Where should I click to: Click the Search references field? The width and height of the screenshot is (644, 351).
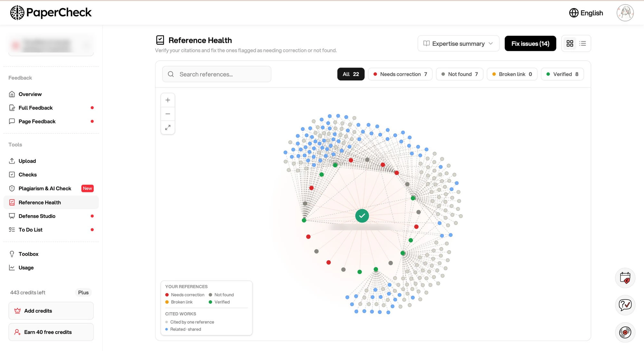(x=216, y=74)
